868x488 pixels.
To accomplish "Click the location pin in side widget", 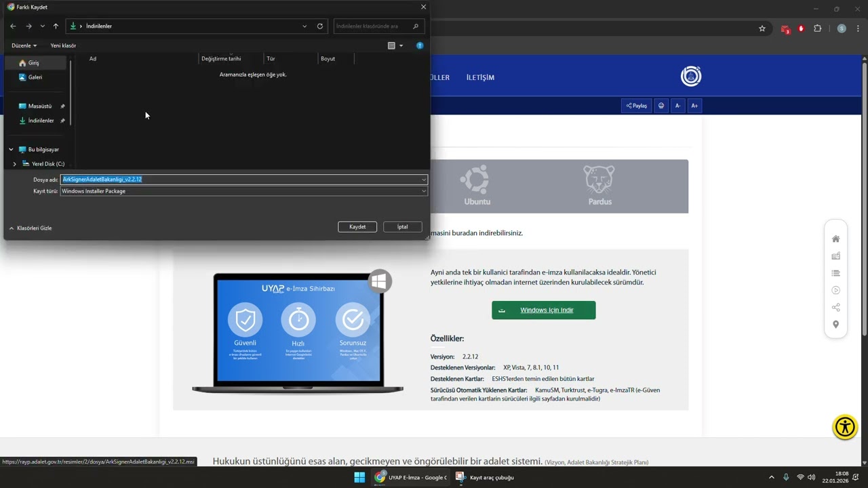I will tap(835, 325).
